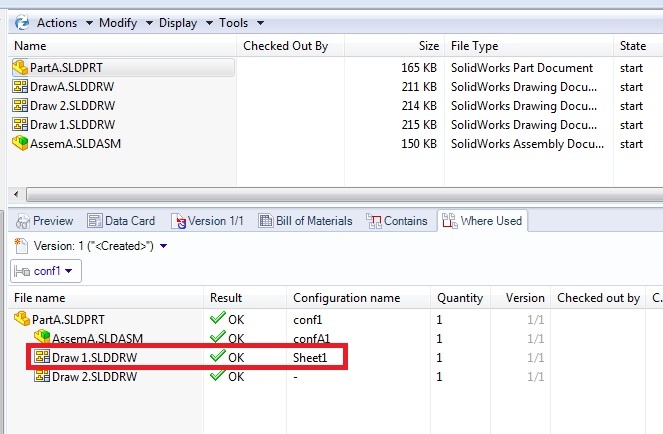Screen dimensions: 663x434
Task: Click the SolidWorks Assembly Docu... file type cell
Action: point(527,144)
